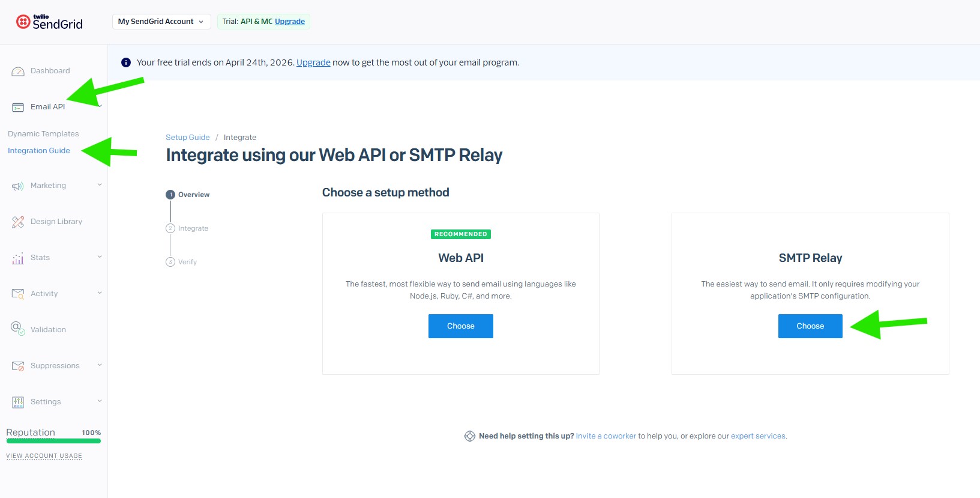
Task: Open the My SendGrid Account dropdown
Action: click(161, 22)
